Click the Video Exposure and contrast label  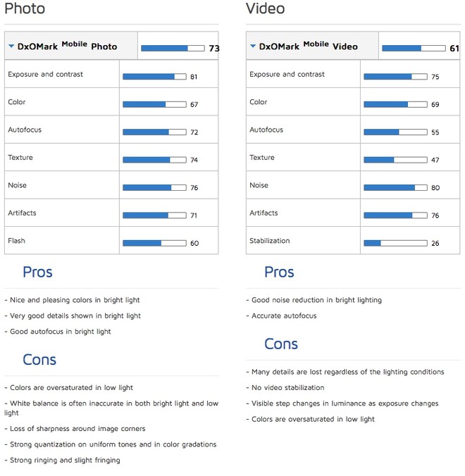287,74
